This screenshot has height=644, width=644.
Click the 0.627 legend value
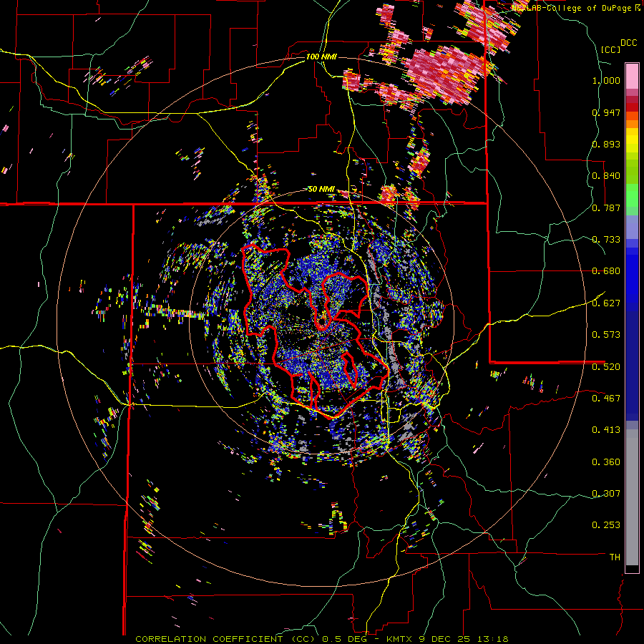pos(606,303)
